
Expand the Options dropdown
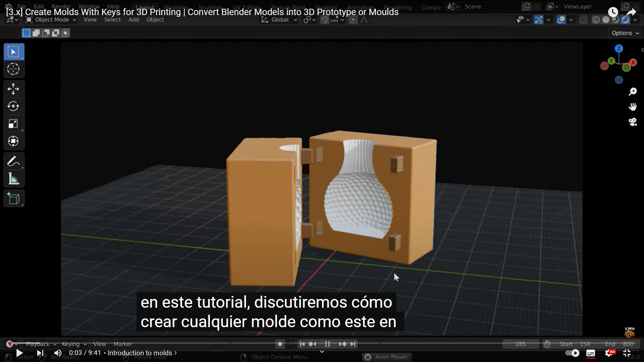625,33
